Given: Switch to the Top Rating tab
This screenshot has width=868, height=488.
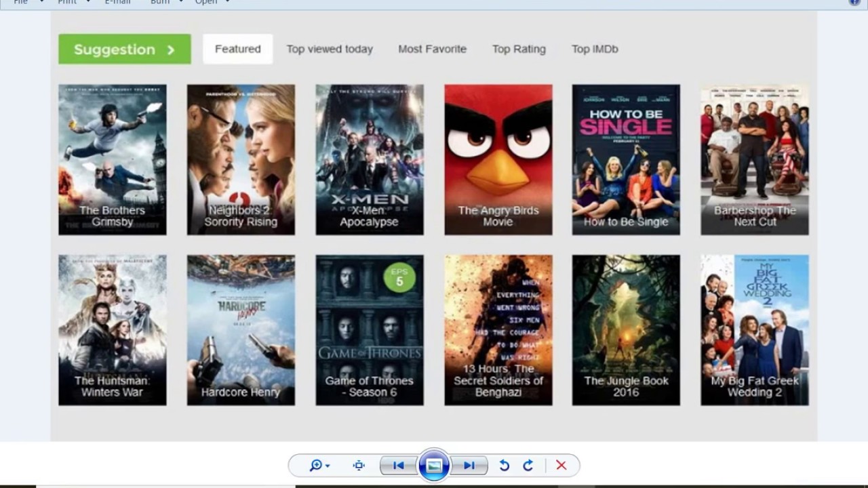Looking at the screenshot, I should [519, 49].
